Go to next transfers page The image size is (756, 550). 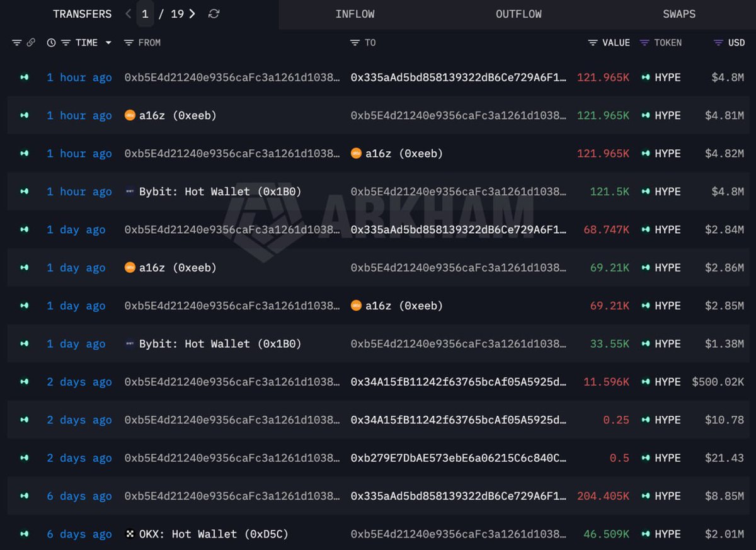coord(192,14)
